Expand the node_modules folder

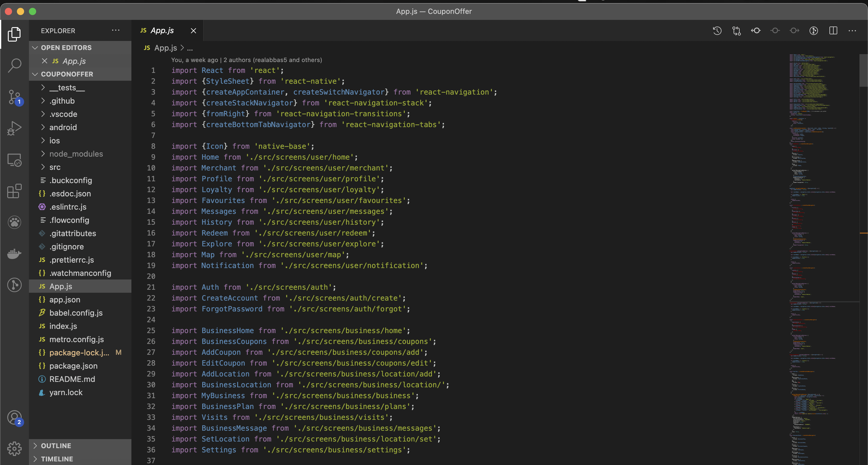tap(80, 154)
